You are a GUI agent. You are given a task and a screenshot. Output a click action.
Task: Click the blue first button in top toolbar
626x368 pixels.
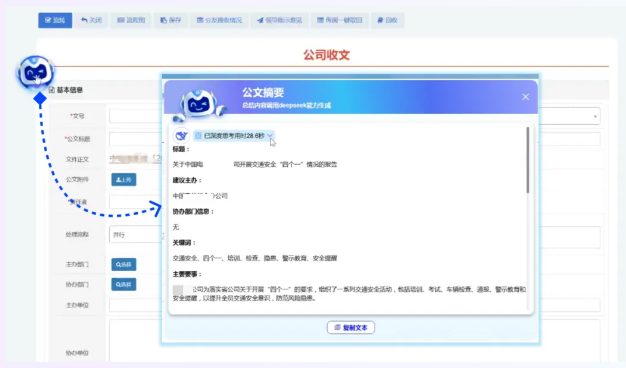(55, 20)
